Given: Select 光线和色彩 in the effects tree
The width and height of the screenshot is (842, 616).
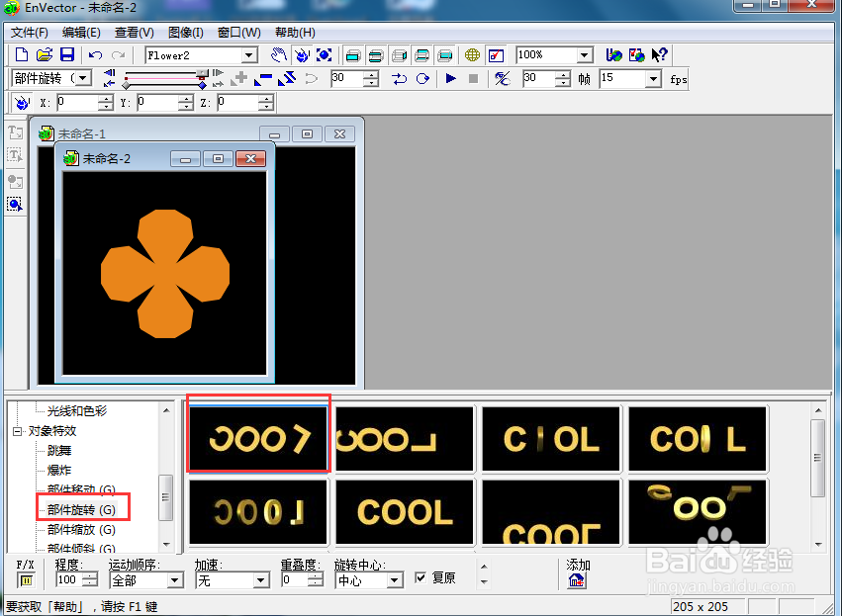Looking at the screenshot, I should coord(77,411).
